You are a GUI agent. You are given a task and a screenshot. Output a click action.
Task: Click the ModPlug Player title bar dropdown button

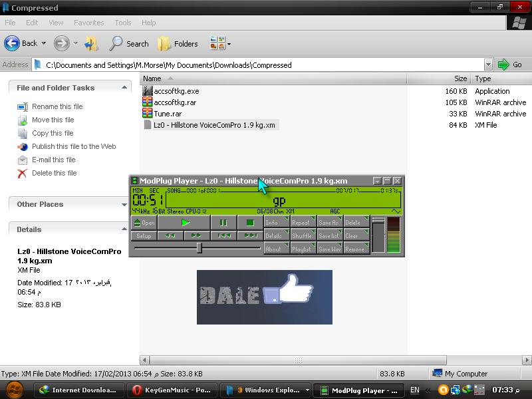377,181
